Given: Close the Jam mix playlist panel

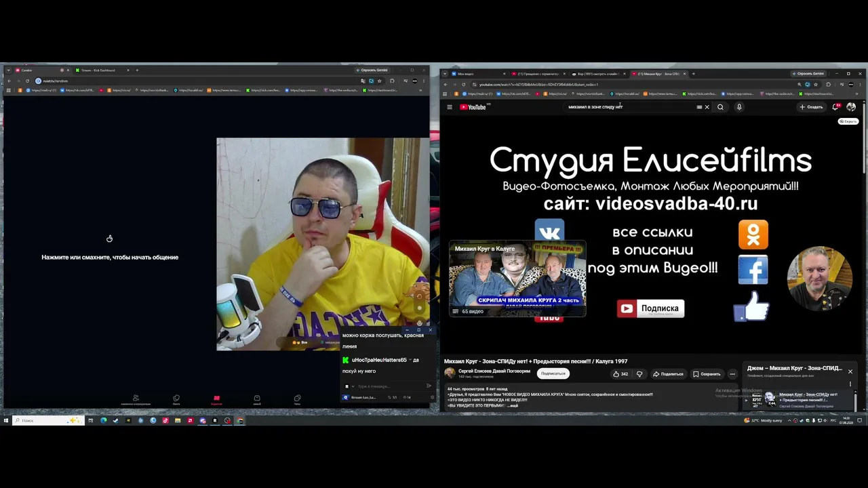Looking at the screenshot, I should (850, 371).
